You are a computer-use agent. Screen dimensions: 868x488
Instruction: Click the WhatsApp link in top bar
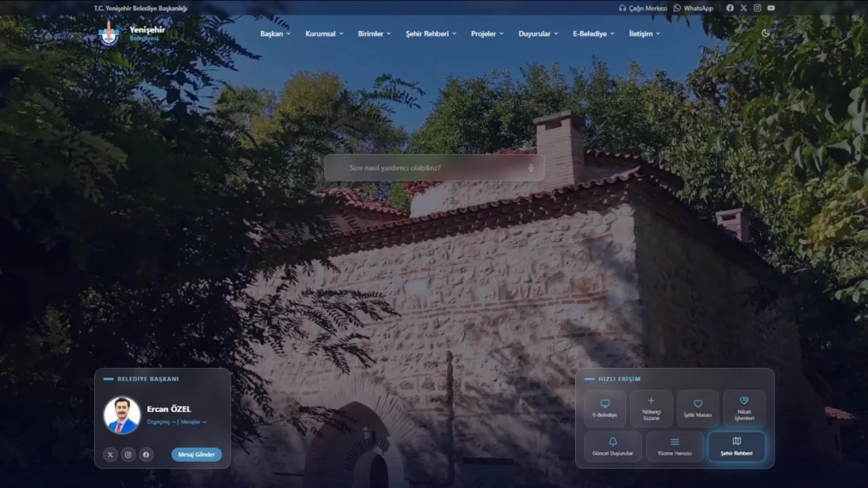point(693,8)
